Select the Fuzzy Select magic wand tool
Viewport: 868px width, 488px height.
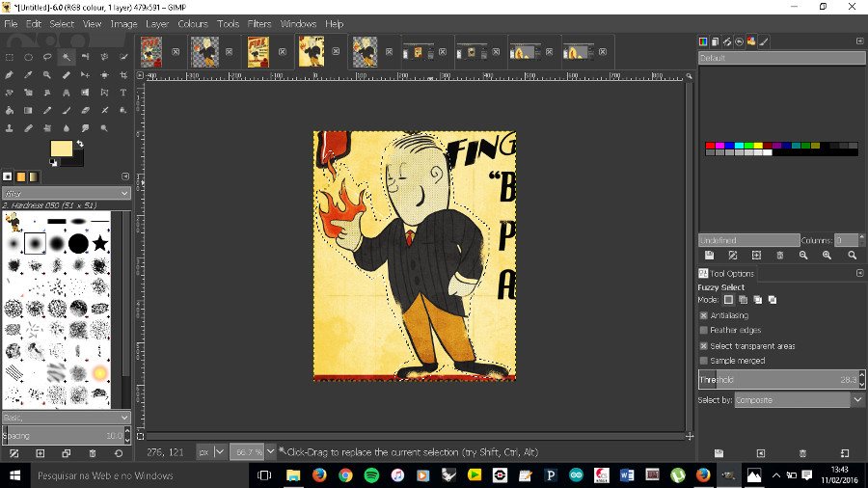pos(67,57)
